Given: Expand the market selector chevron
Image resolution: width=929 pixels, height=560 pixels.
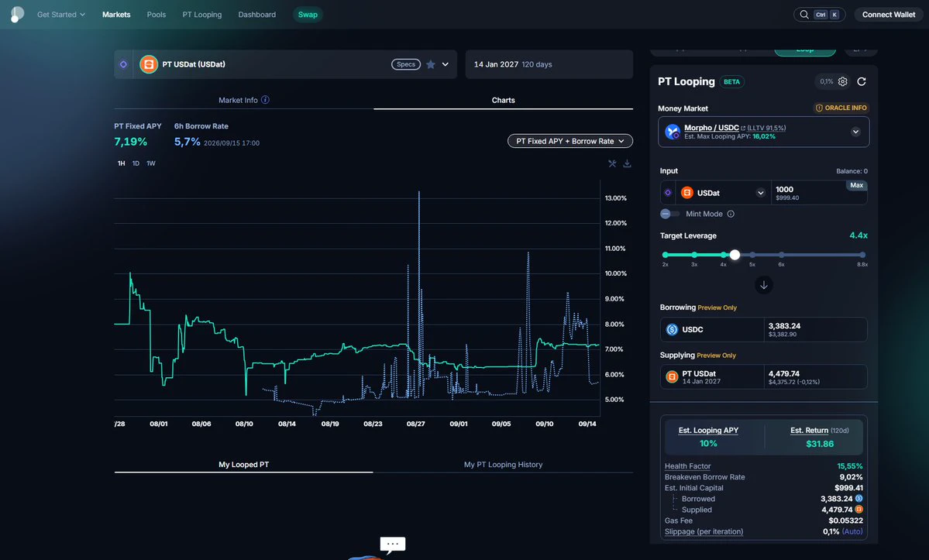Looking at the screenshot, I should (445, 64).
